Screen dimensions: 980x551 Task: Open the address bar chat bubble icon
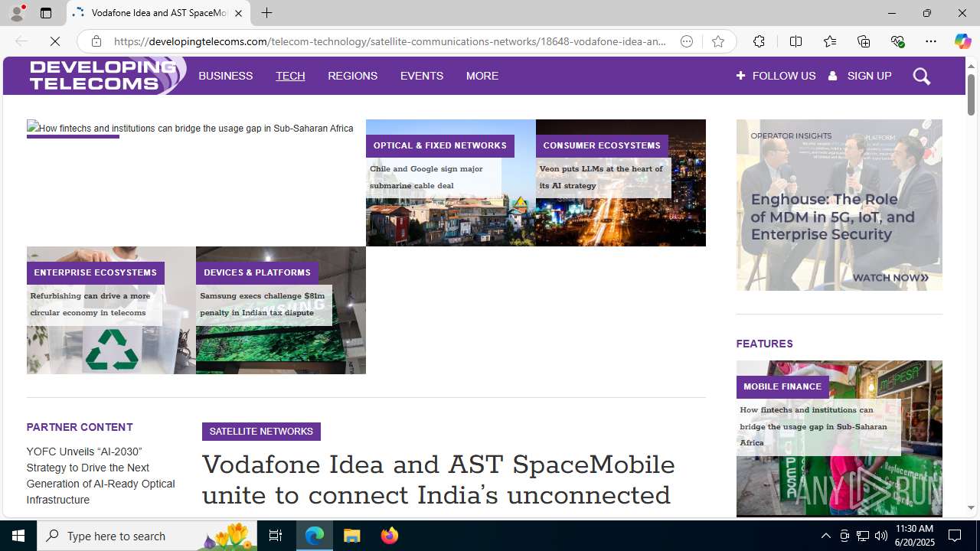pos(687,41)
